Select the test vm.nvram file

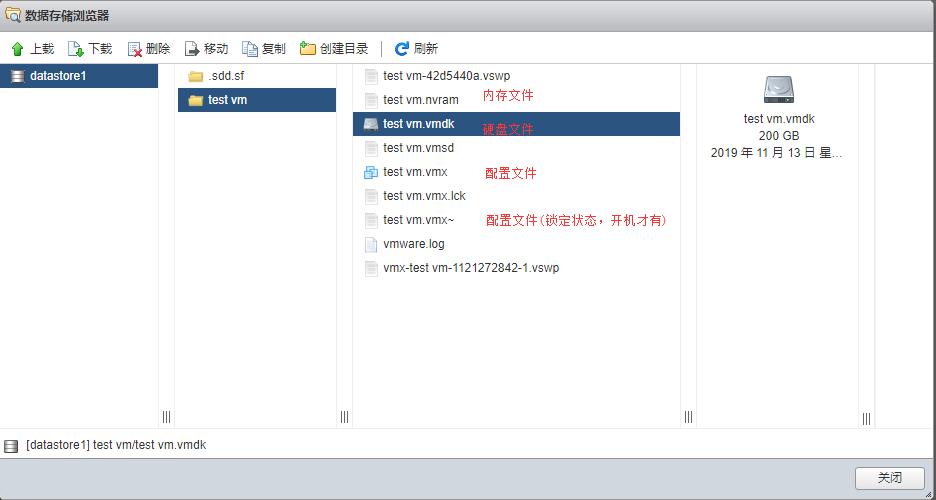[x=420, y=100]
